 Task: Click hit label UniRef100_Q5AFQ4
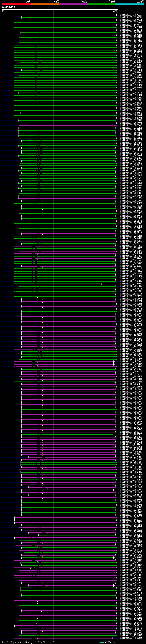point(131,123)
